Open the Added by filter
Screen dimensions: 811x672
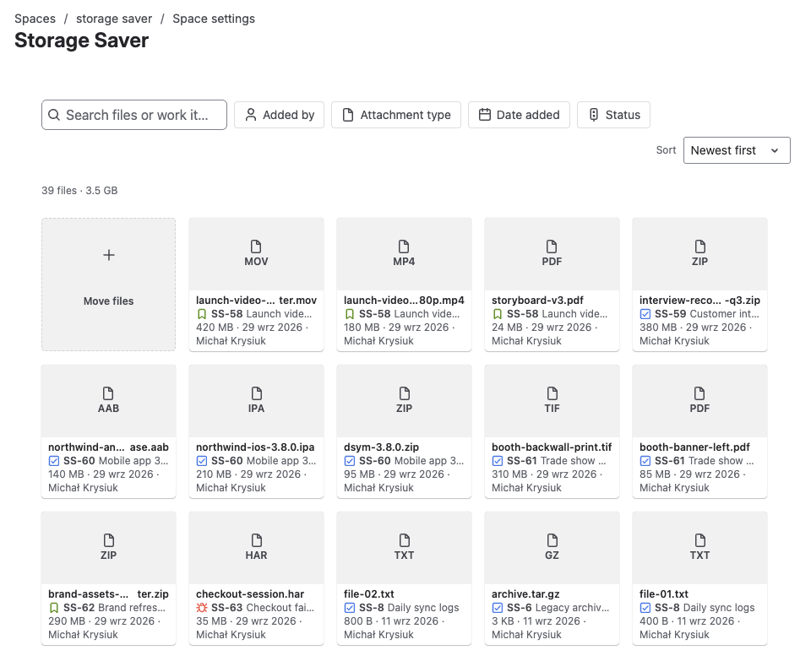click(x=280, y=115)
